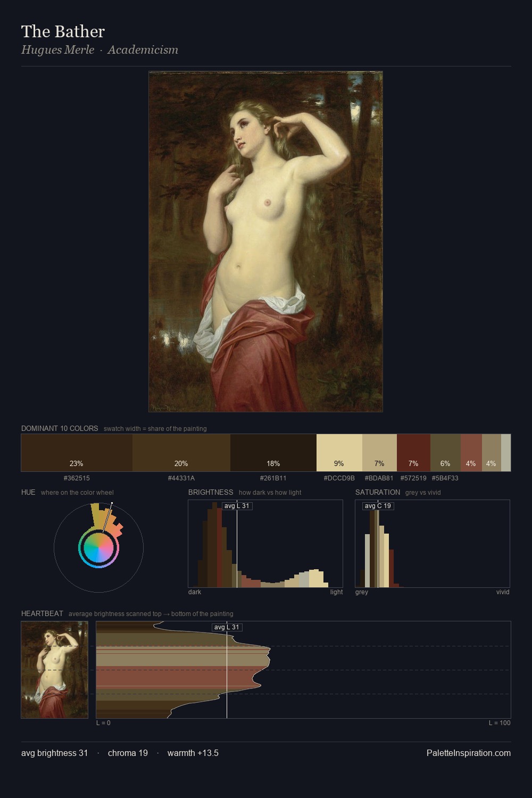Click the #362515 hex code label
Screen dimensions: 532x798
(x=77, y=478)
